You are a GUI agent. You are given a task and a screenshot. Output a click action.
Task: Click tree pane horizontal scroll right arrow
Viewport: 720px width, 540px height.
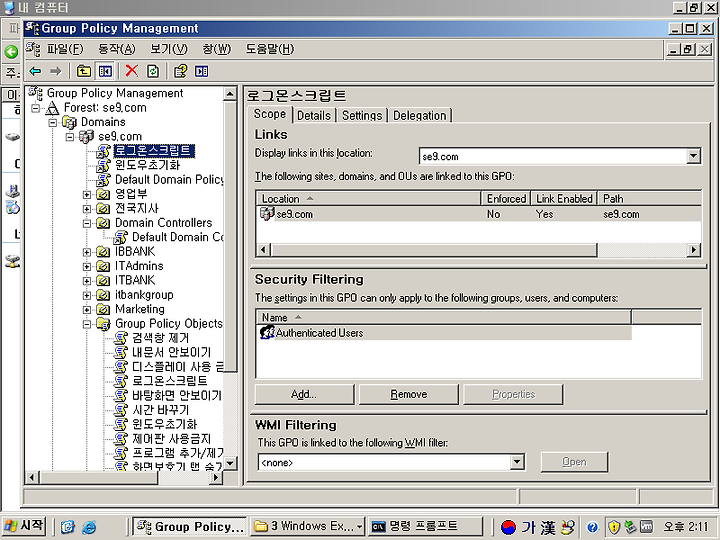coord(216,478)
